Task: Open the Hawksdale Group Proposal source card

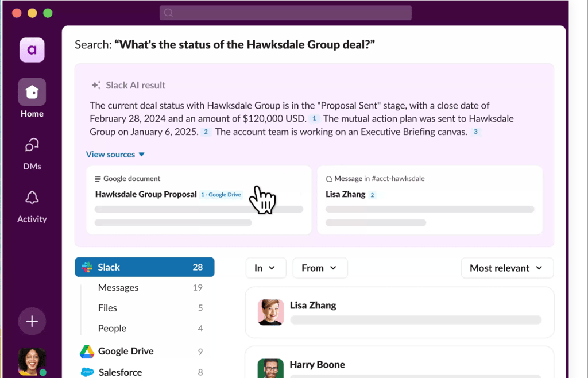Action: click(146, 194)
